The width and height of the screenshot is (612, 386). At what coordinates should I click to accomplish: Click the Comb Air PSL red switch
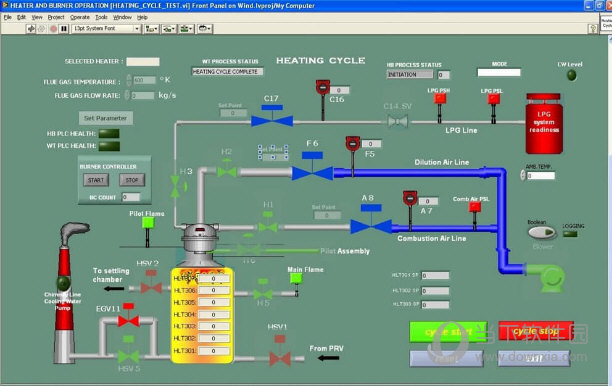[x=475, y=207]
